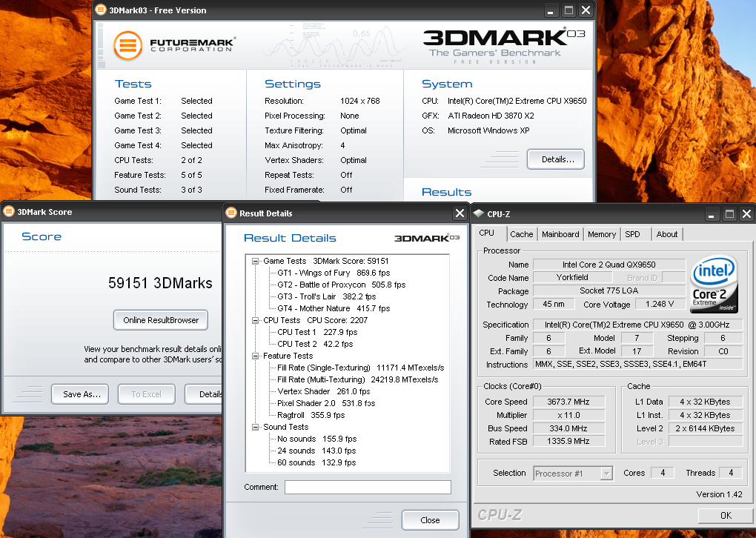The height and width of the screenshot is (538, 756).
Task: Click the Name field Intel Core 2 Quad QX9650
Action: tap(609, 264)
